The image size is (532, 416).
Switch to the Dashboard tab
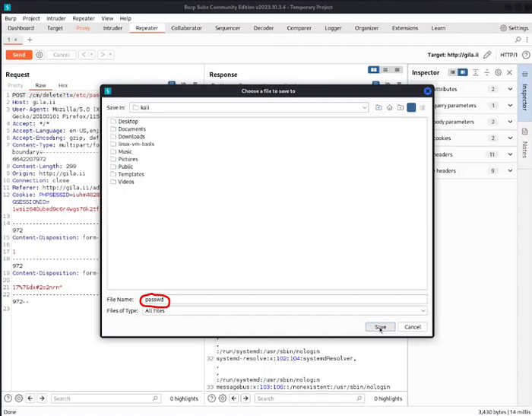click(21, 28)
